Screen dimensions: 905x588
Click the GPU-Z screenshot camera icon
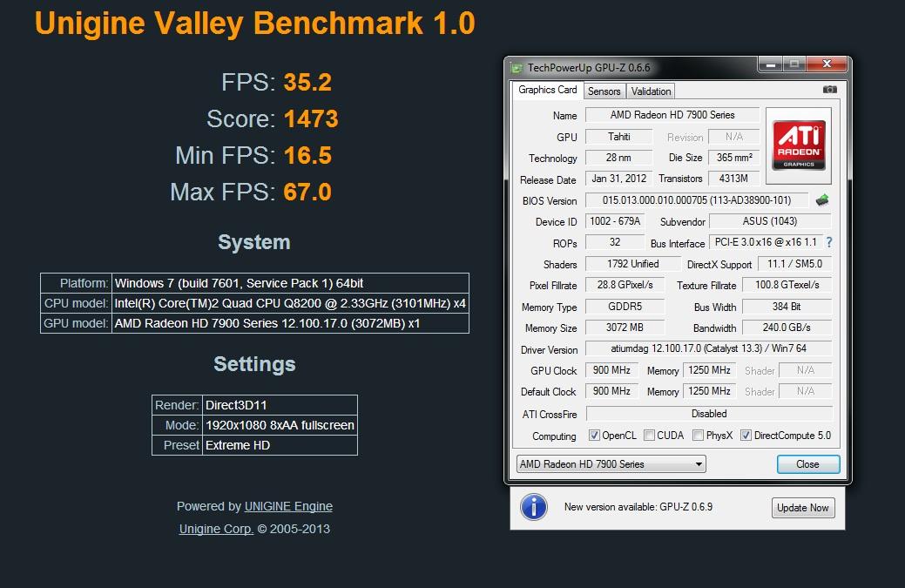coord(829,90)
